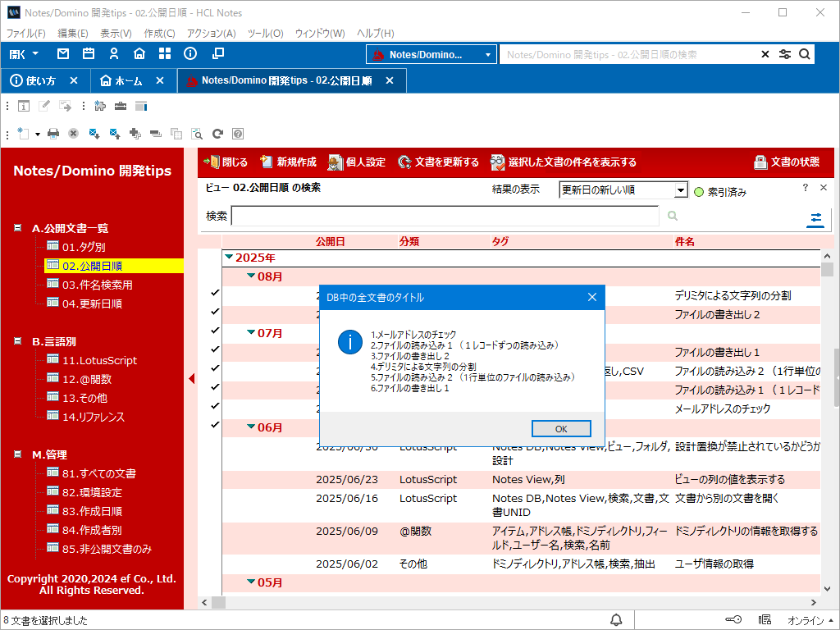Open the Calendar icon in the top toolbar
Viewport: 840px width, 630px height.
[x=89, y=54]
